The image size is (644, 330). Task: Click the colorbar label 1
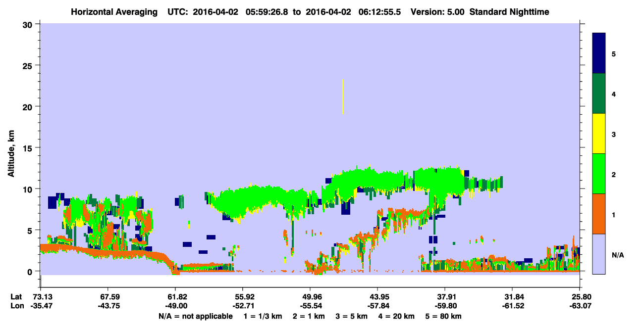(614, 215)
